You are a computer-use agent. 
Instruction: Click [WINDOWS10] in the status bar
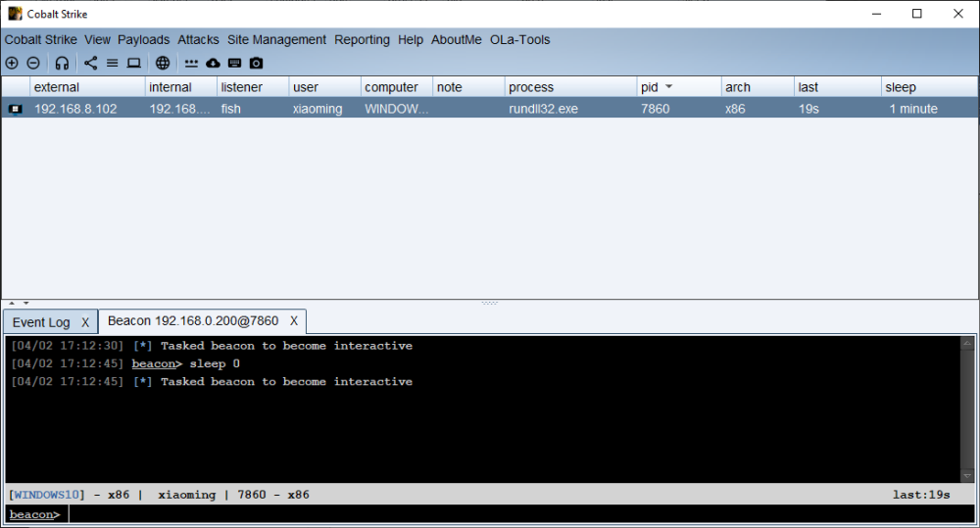pos(47,495)
